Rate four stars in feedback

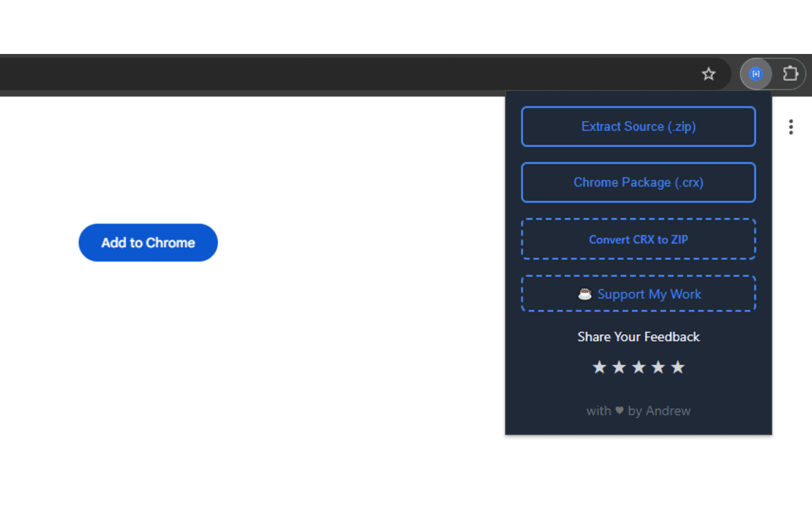pyautogui.click(x=658, y=367)
